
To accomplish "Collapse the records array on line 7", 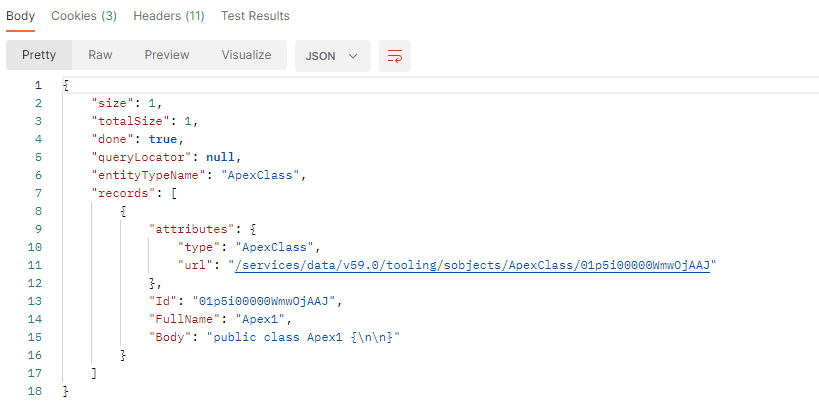I will pos(173,193).
